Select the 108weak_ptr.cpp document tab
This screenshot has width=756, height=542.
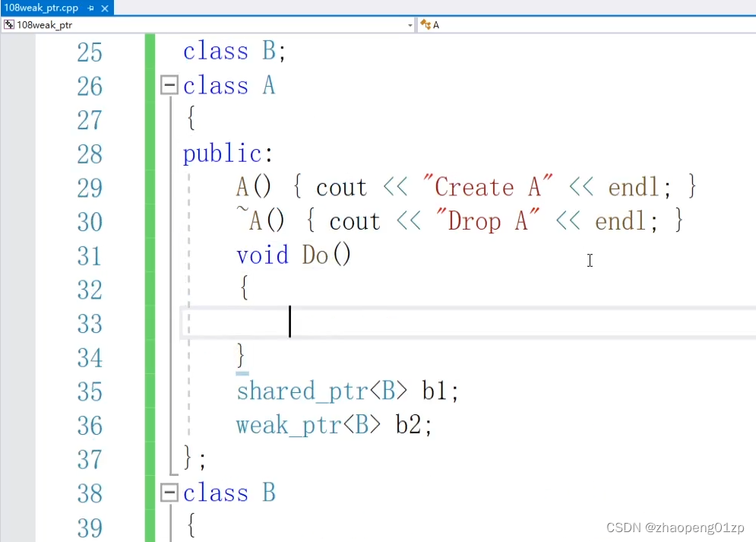41,8
